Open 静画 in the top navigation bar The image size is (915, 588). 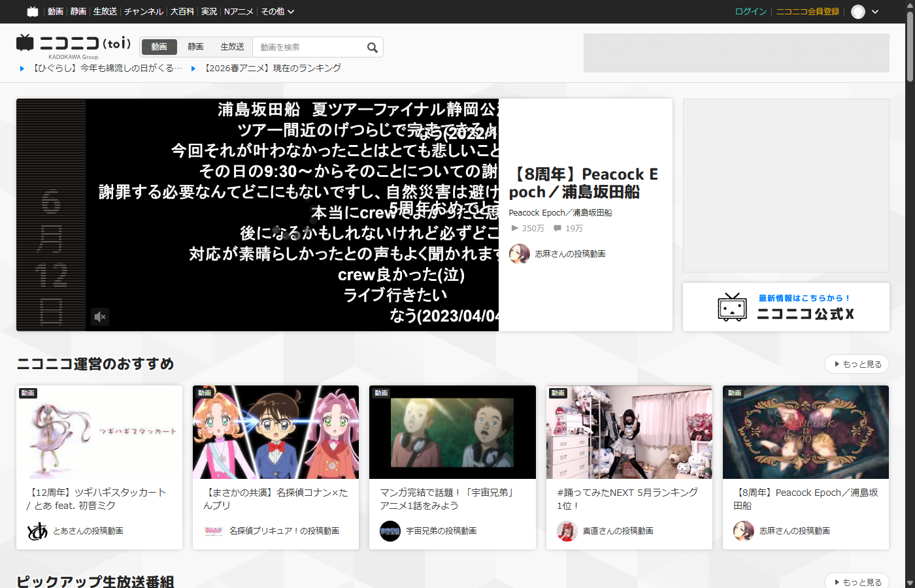(78, 12)
